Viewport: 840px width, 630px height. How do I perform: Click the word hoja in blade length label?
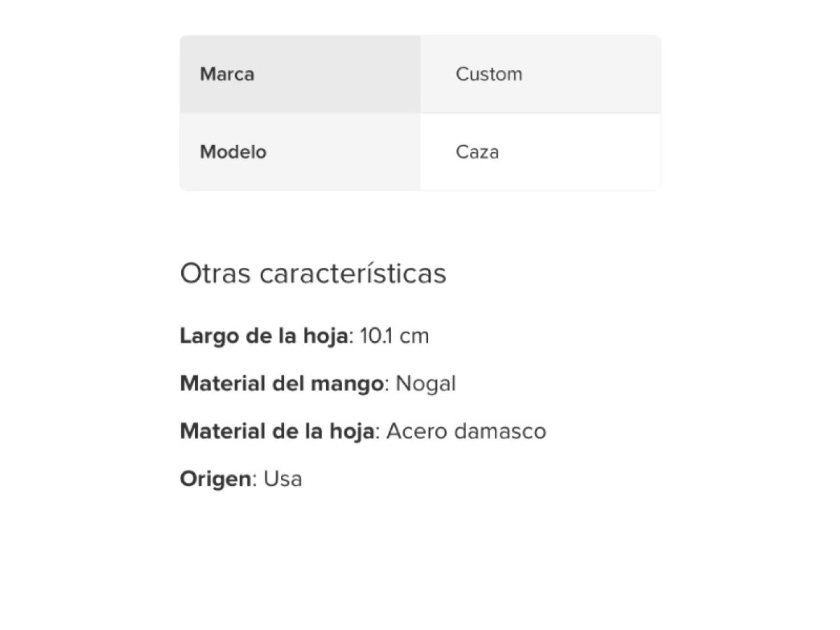tap(325, 336)
